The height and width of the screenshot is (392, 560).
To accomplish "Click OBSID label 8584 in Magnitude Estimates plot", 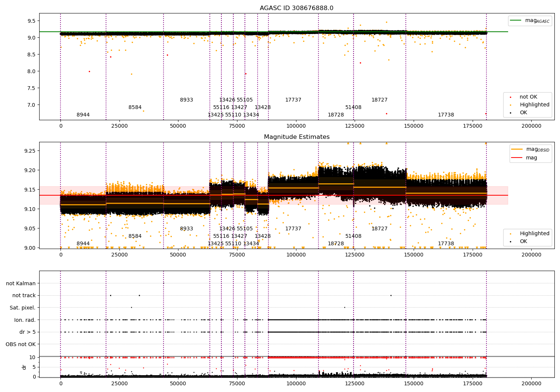I will (x=135, y=236).
